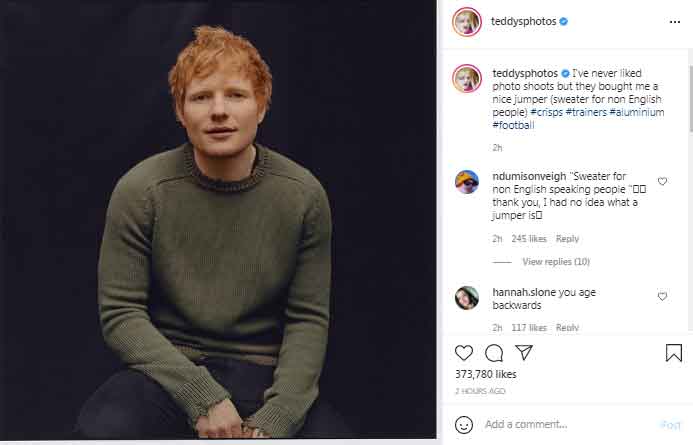Image resolution: width=693 pixels, height=445 pixels.
Task: Open comments via speech bubble icon
Action: (494, 353)
